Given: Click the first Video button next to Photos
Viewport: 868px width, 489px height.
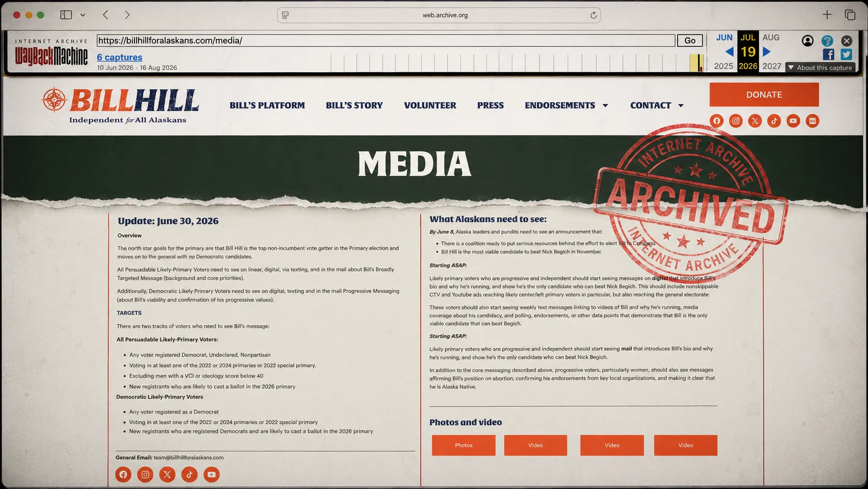Looking at the screenshot, I should [x=536, y=445].
